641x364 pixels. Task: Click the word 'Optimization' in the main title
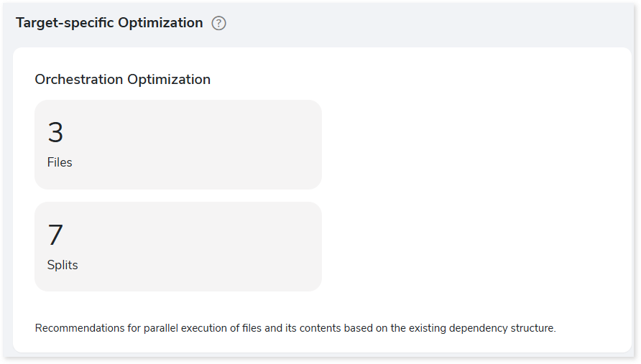click(161, 23)
